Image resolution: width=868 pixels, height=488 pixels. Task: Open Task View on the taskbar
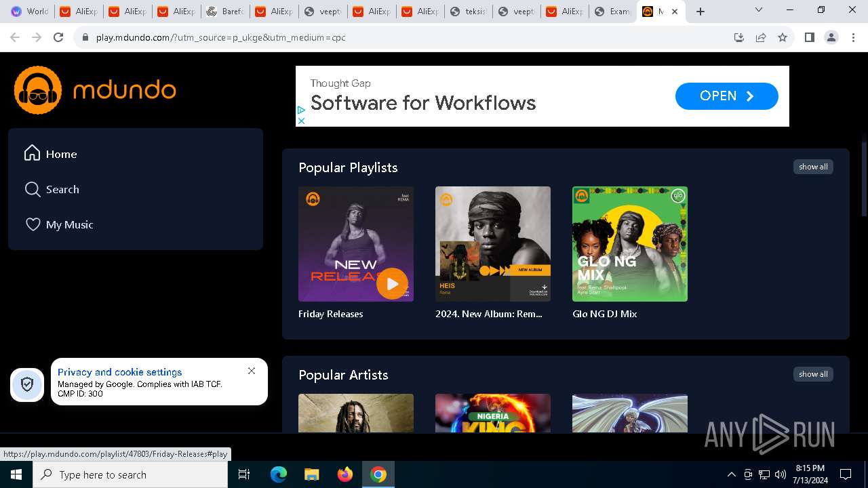click(244, 474)
